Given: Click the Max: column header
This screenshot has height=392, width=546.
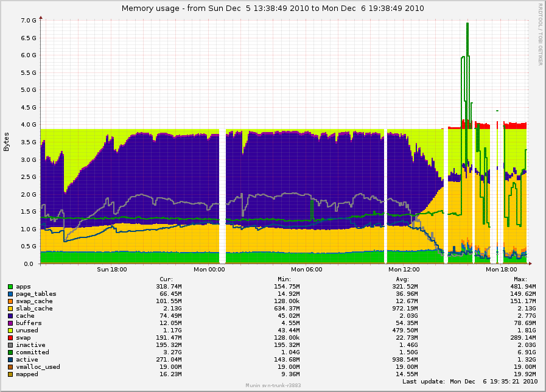Looking at the screenshot, I should pos(520,279).
